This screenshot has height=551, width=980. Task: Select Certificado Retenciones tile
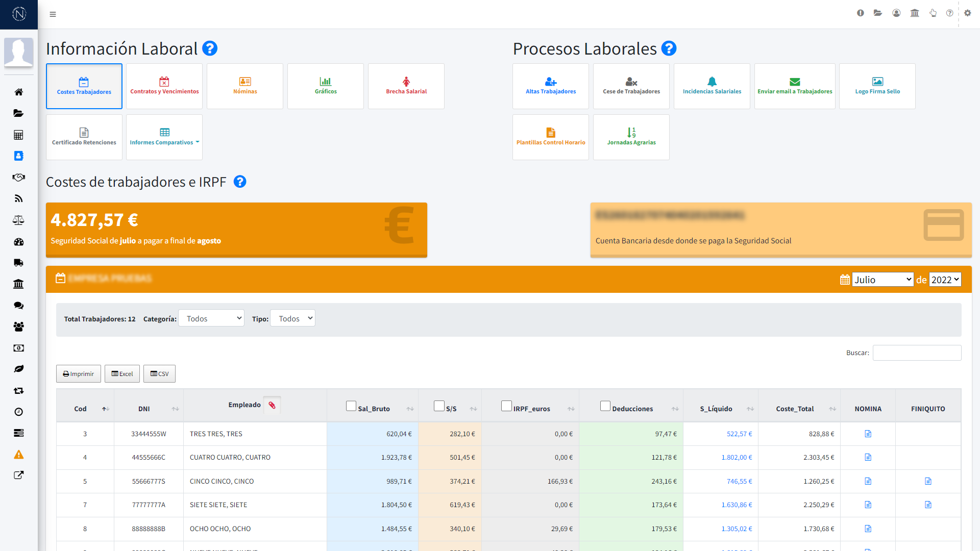[84, 137]
